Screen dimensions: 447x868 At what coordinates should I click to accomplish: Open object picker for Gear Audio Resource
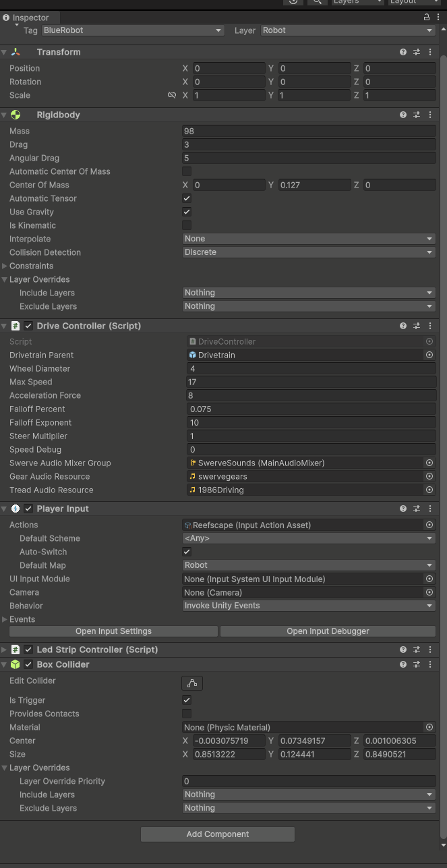coord(429,476)
